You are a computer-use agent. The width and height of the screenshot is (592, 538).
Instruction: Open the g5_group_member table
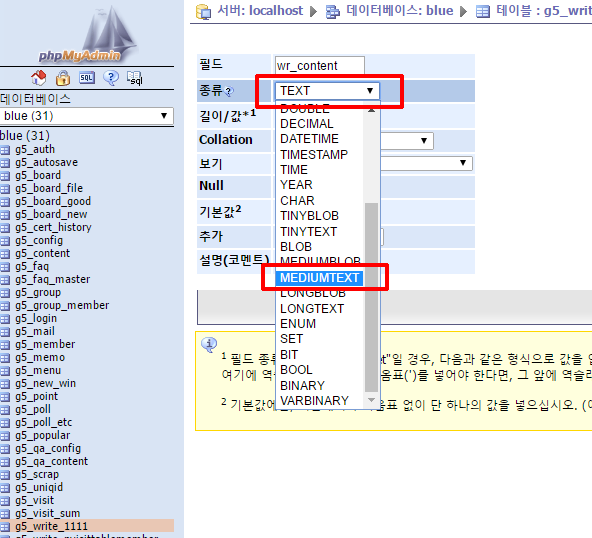click(62, 305)
